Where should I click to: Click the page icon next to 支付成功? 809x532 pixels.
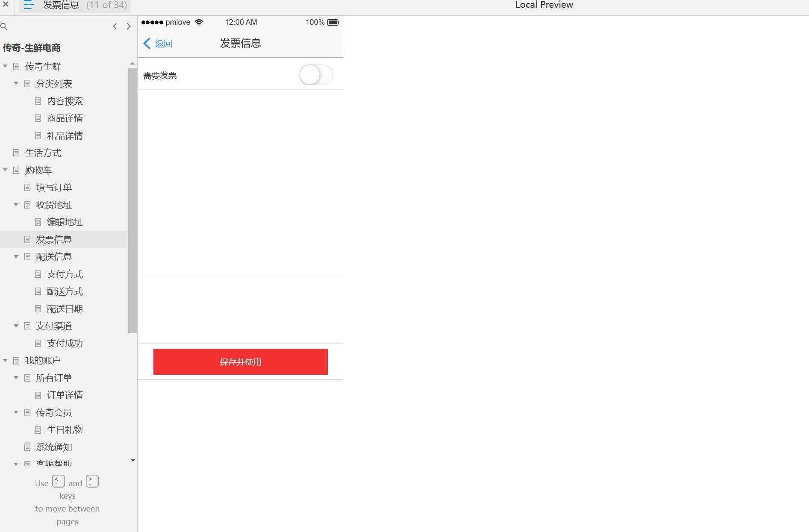[38, 343]
